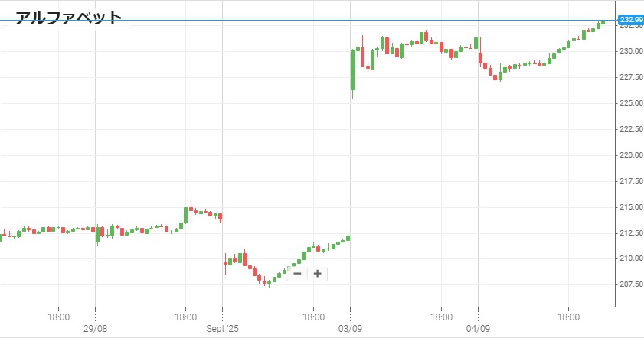Select the latest green candle at 232.99
This screenshot has height=338, width=644.
(x=603, y=23)
